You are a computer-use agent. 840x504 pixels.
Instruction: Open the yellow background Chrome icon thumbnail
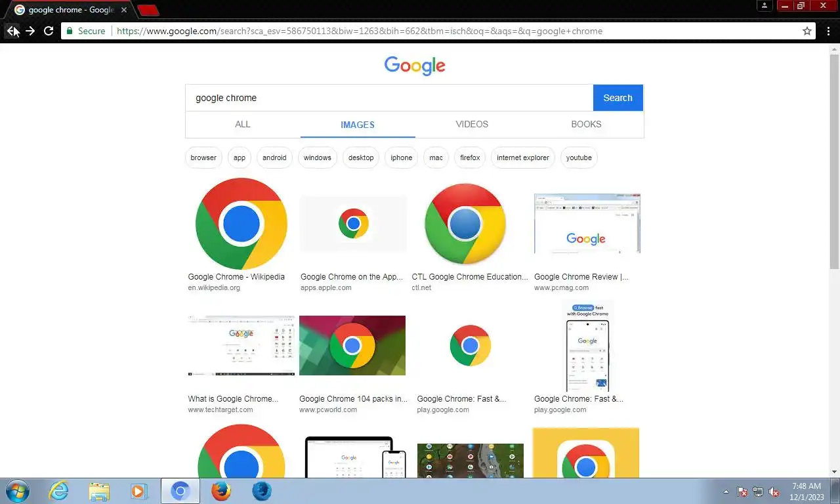[586, 453]
